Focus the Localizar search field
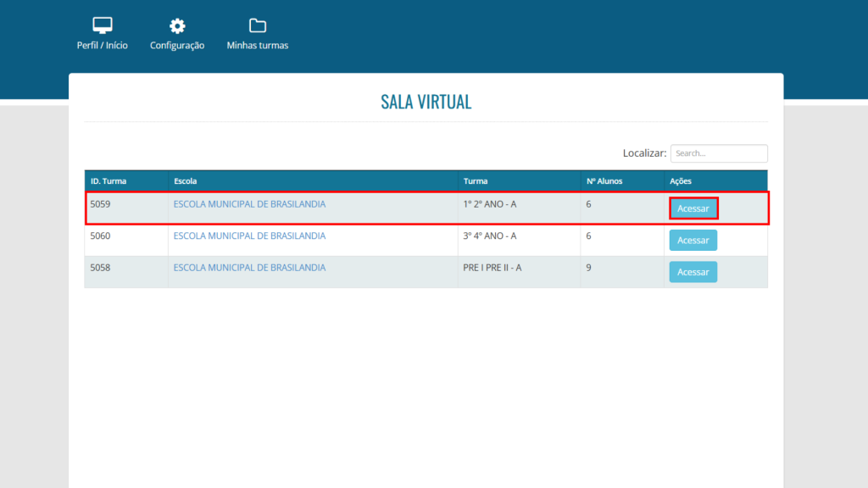 point(718,153)
